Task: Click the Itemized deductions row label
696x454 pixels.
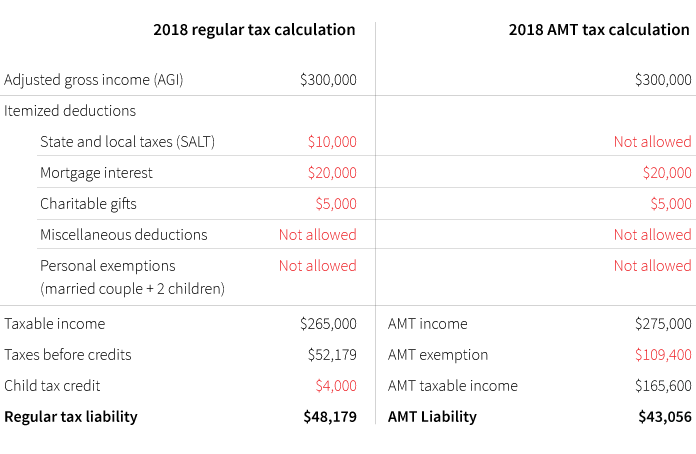Action: click(70, 110)
